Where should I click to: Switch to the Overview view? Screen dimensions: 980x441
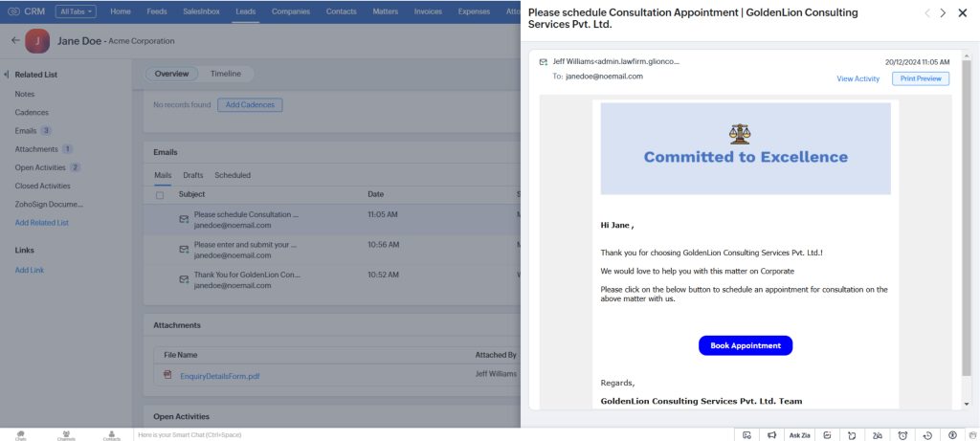(172, 74)
